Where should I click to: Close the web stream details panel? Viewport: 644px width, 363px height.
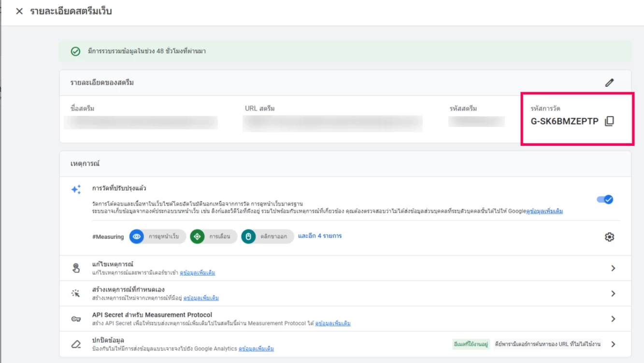[x=19, y=11]
